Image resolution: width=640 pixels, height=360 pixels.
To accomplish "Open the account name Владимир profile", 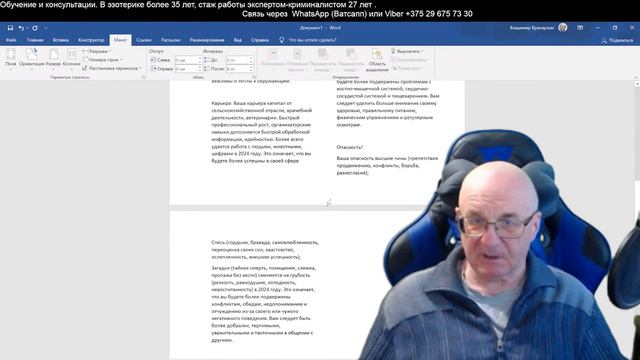I will [532, 28].
